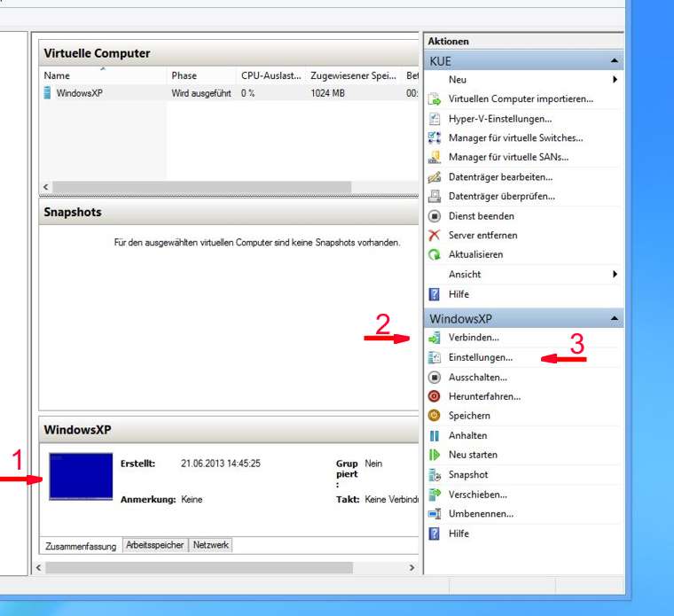Screen dimensions: 674x616
Task: Click the '0 %' CPU cell
Action: (x=248, y=93)
